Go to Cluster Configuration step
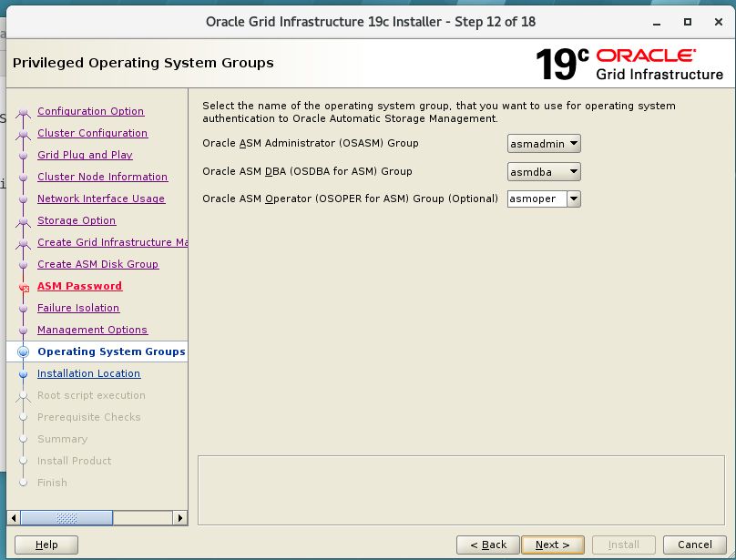Viewport: 736px width, 560px height. [93, 133]
